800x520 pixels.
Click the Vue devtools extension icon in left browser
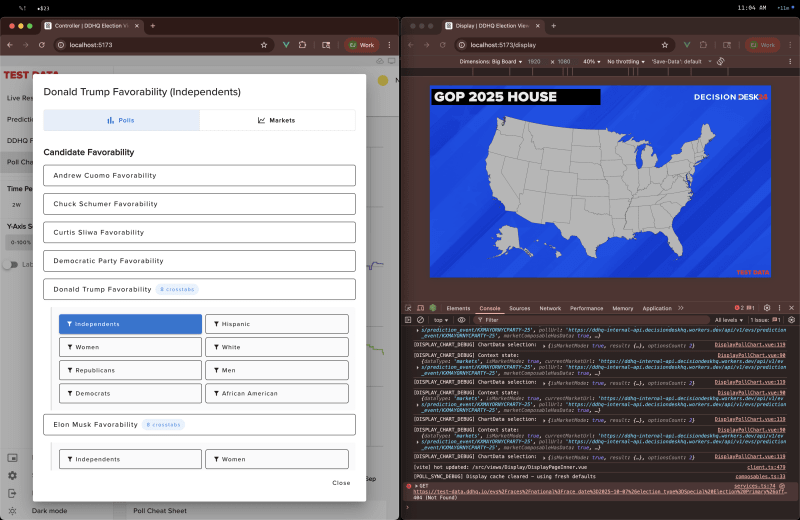(x=286, y=45)
